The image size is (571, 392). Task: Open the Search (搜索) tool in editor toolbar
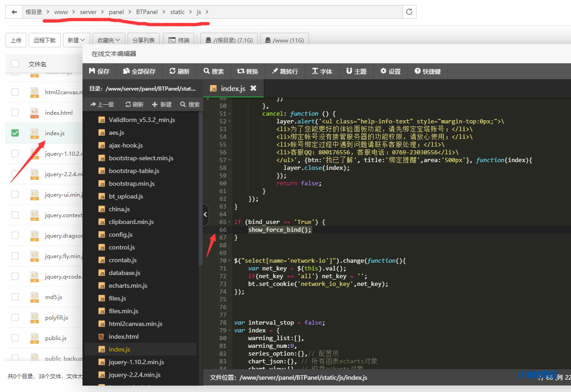pos(214,71)
